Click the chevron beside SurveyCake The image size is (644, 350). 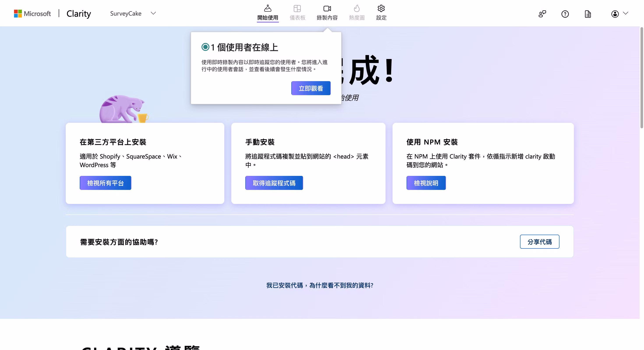153,13
